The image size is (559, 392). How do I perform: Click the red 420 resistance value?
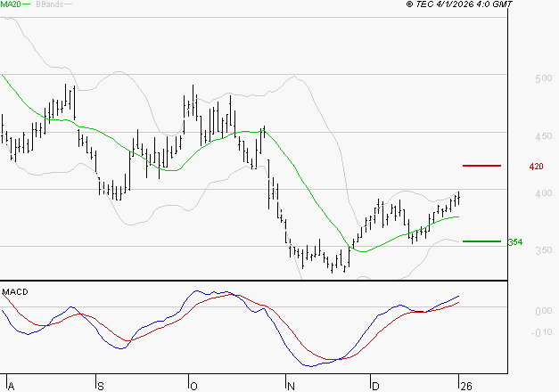pyautogui.click(x=536, y=167)
